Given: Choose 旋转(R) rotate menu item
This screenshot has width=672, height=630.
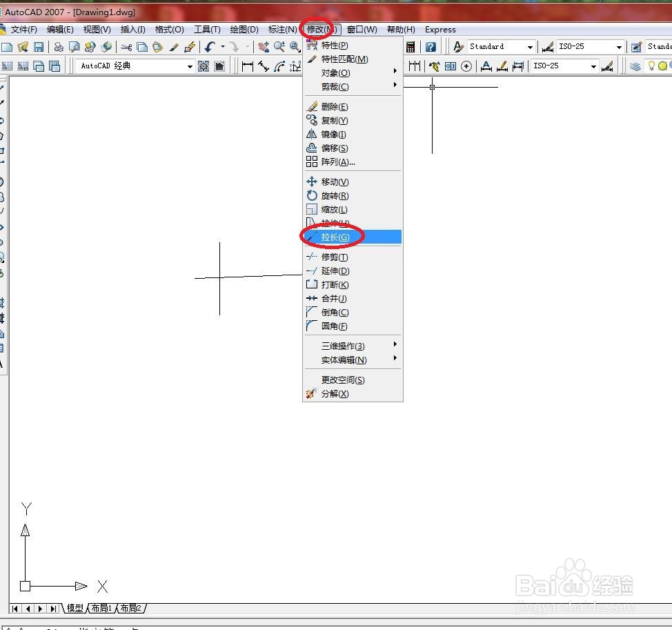Looking at the screenshot, I should (353, 196).
